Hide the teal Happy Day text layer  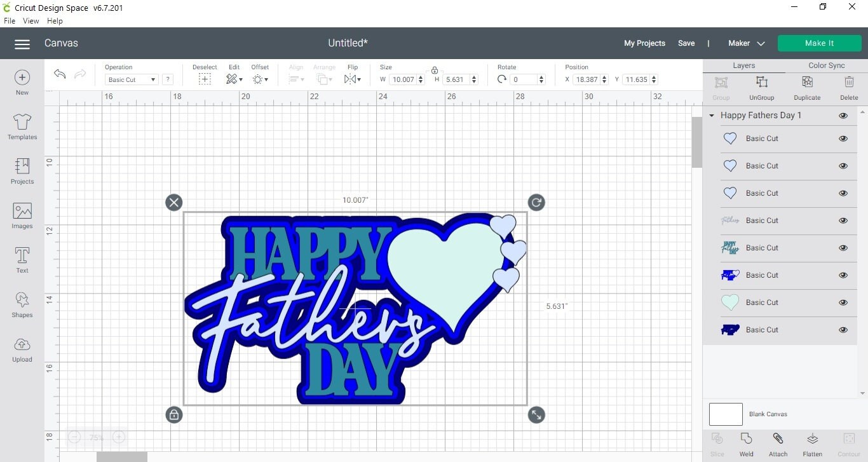pyautogui.click(x=843, y=248)
